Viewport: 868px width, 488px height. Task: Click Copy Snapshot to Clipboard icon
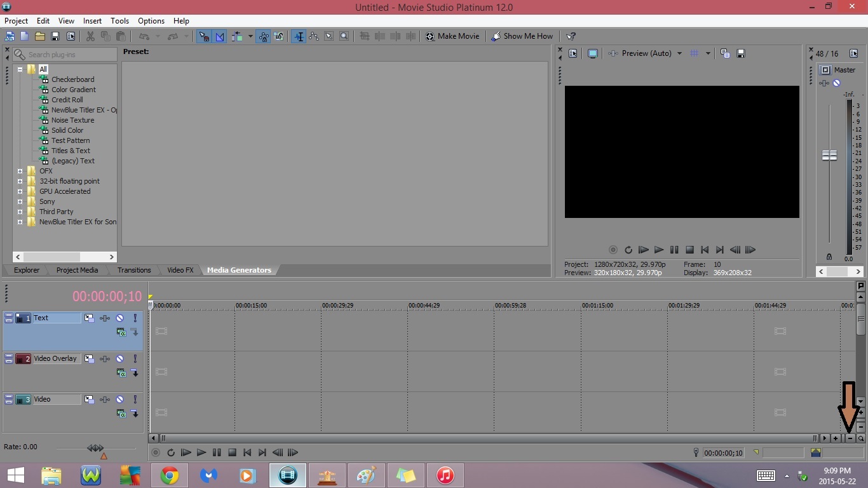point(725,53)
